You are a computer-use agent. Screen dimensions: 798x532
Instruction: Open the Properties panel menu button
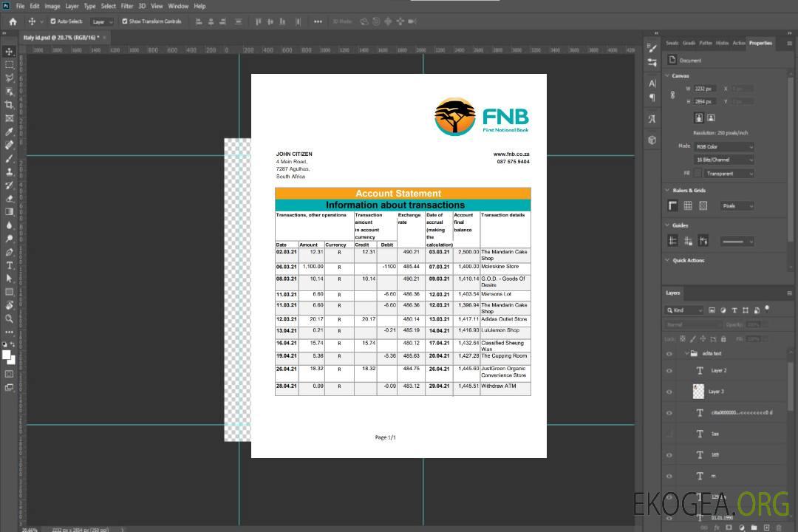pos(789,44)
